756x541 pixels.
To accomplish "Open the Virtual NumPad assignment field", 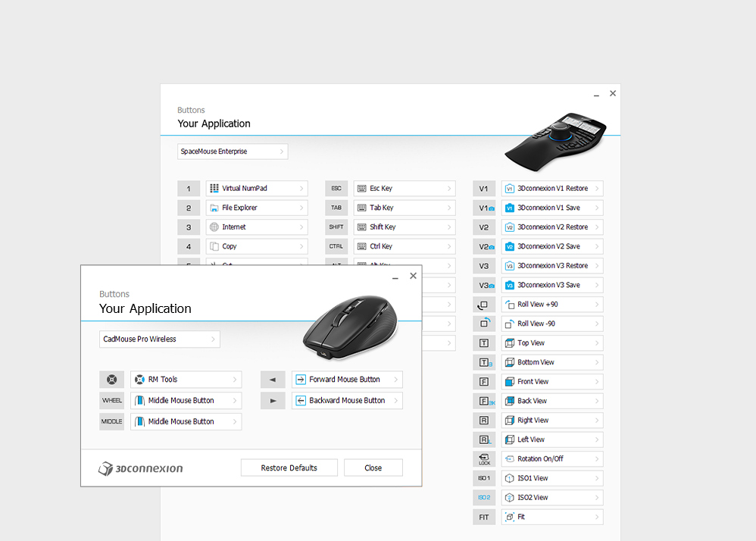I will click(257, 189).
